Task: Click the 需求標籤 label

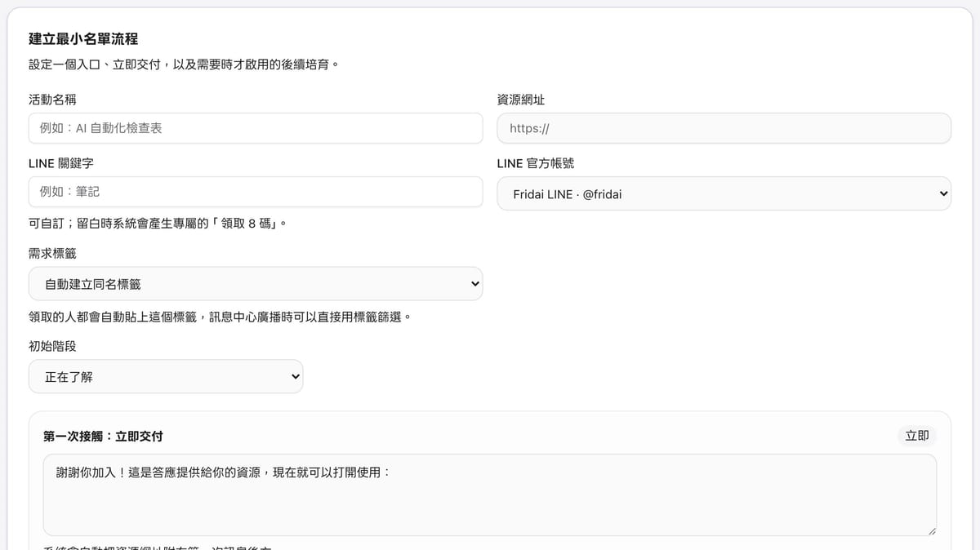Action: click(x=53, y=253)
